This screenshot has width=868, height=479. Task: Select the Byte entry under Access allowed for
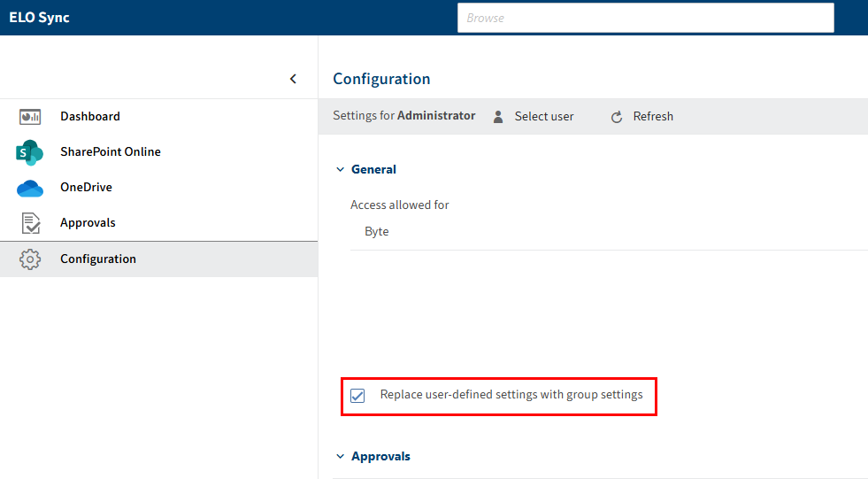(377, 232)
